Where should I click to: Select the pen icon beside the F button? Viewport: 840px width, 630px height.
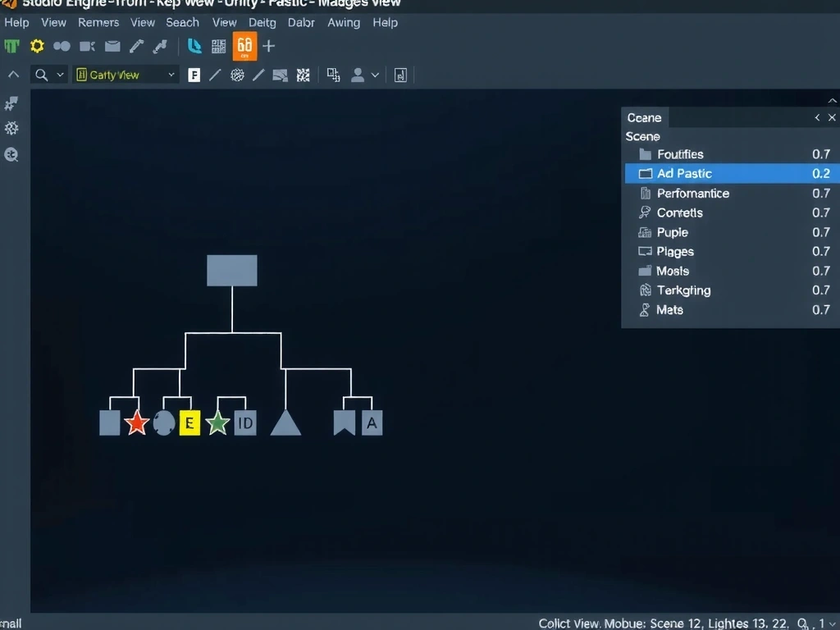coord(214,75)
